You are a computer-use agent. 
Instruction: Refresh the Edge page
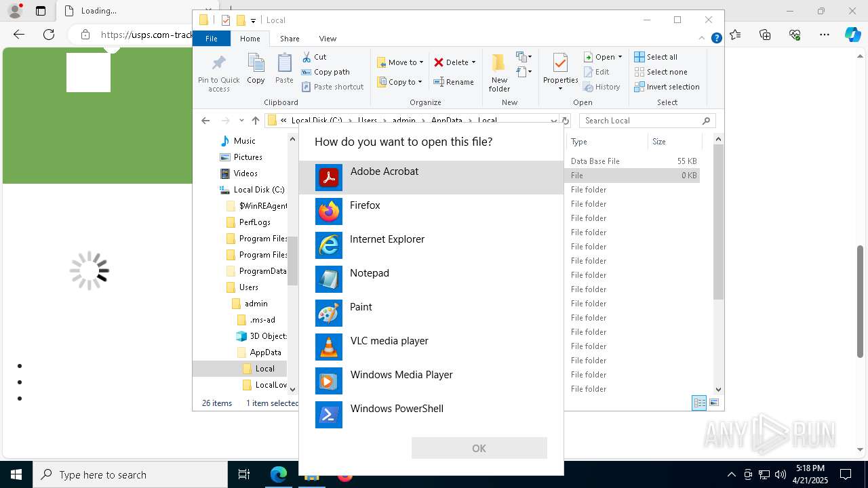pyautogui.click(x=49, y=35)
